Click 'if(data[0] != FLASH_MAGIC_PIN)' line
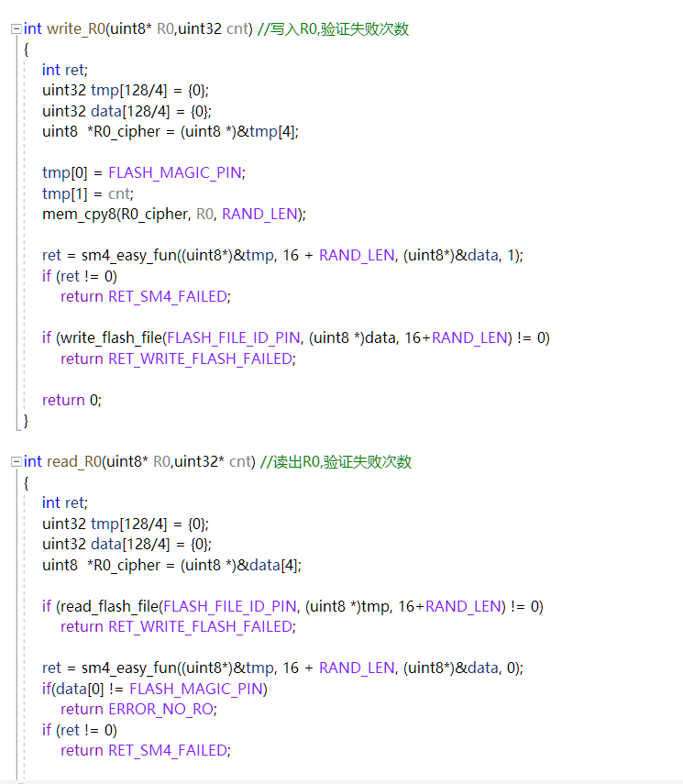683x784 pixels. pos(155,689)
